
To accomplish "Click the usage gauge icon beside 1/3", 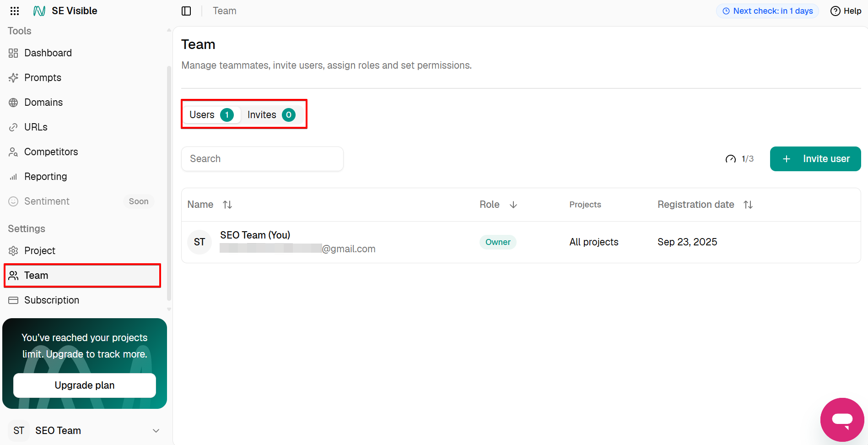I will click(731, 159).
